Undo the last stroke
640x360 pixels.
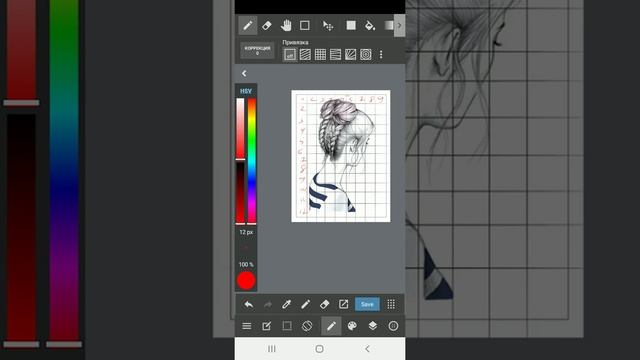click(x=249, y=304)
